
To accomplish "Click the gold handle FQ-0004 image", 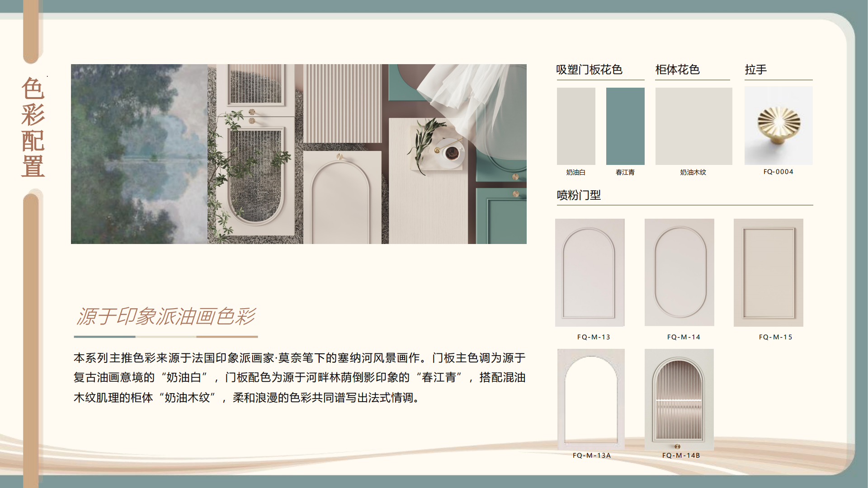I will pos(778,125).
